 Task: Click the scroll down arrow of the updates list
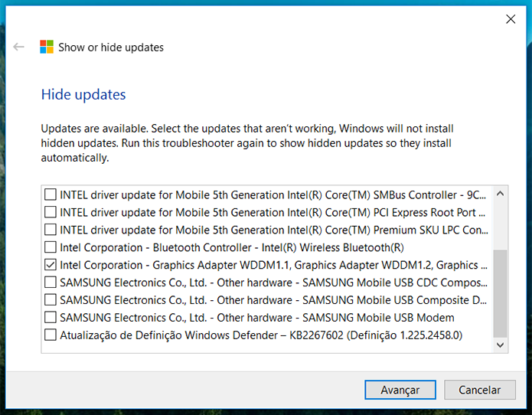click(x=500, y=345)
